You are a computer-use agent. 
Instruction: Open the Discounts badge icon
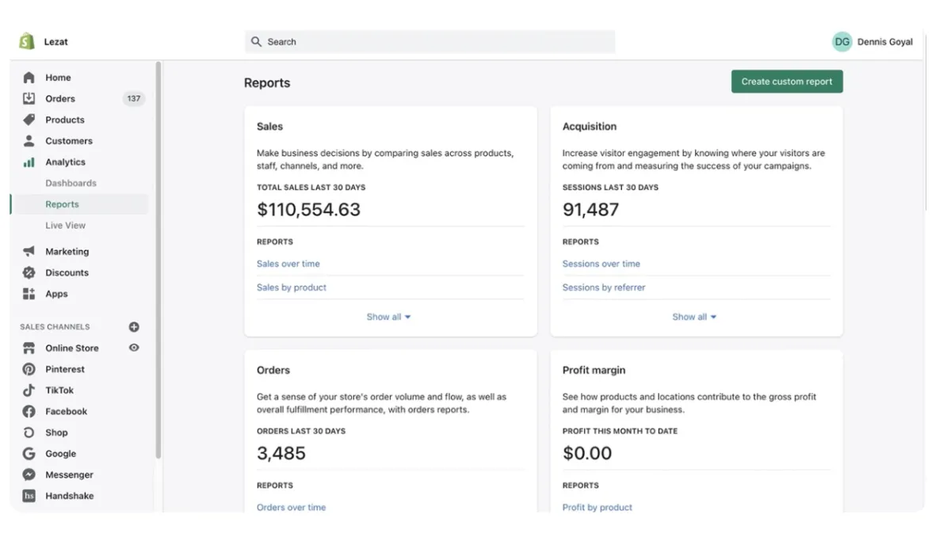[29, 272]
